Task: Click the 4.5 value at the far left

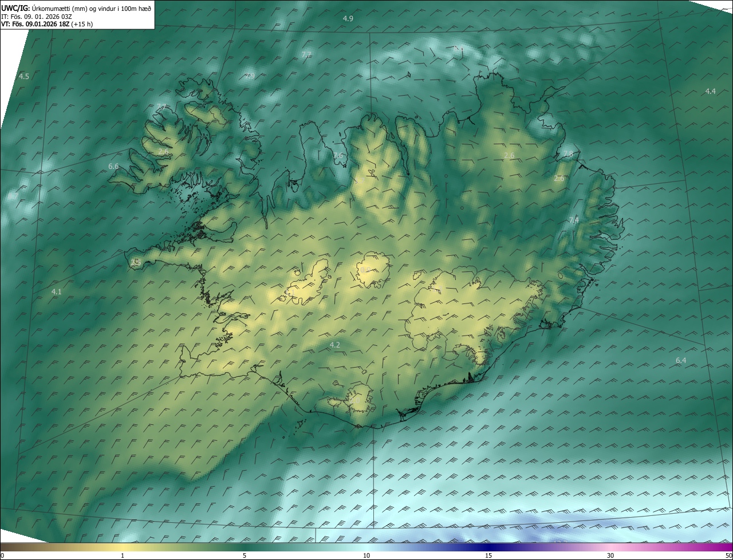Action: pos(23,76)
